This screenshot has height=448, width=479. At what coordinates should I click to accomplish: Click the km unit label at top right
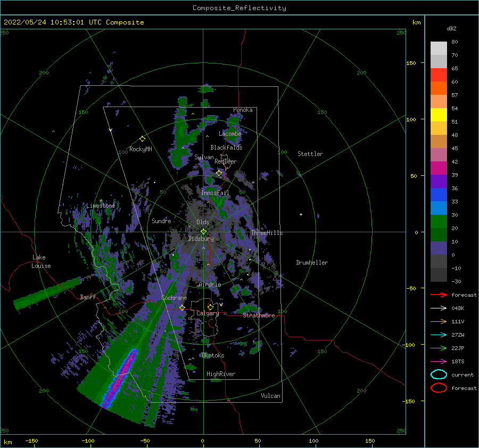[x=416, y=22]
